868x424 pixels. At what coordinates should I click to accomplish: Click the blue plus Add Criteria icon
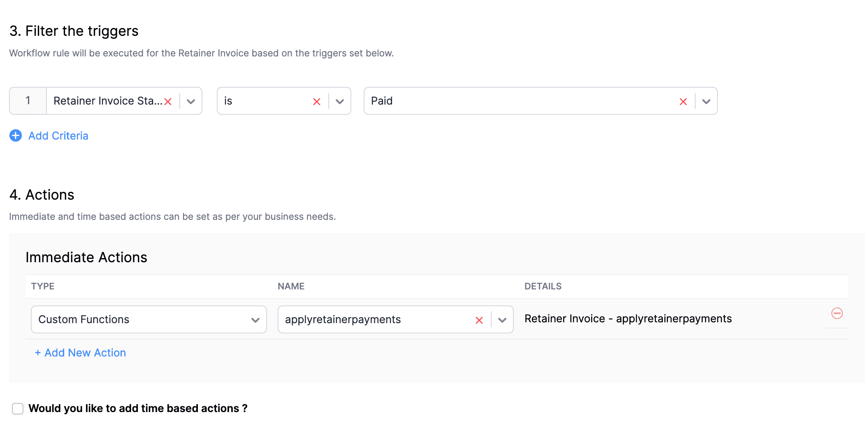[16, 135]
